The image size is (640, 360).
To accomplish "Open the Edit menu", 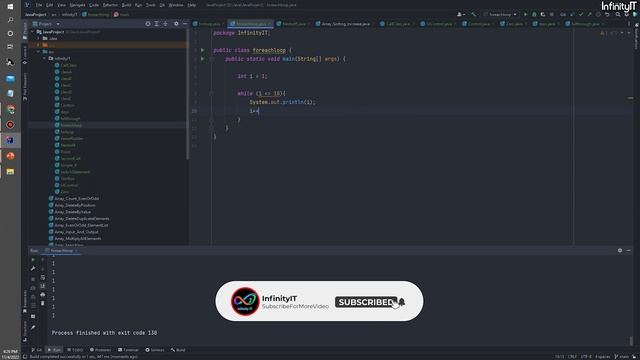I will click(x=49, y=5).
